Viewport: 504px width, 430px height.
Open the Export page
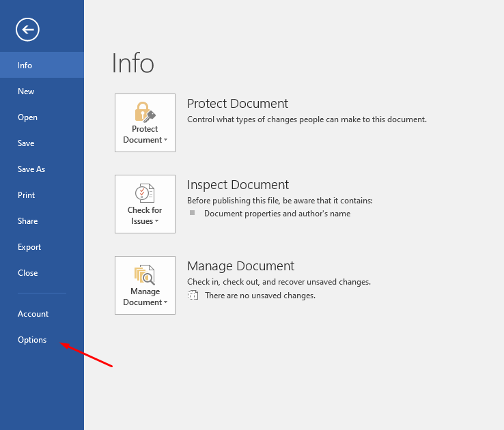tap(42, 247)
